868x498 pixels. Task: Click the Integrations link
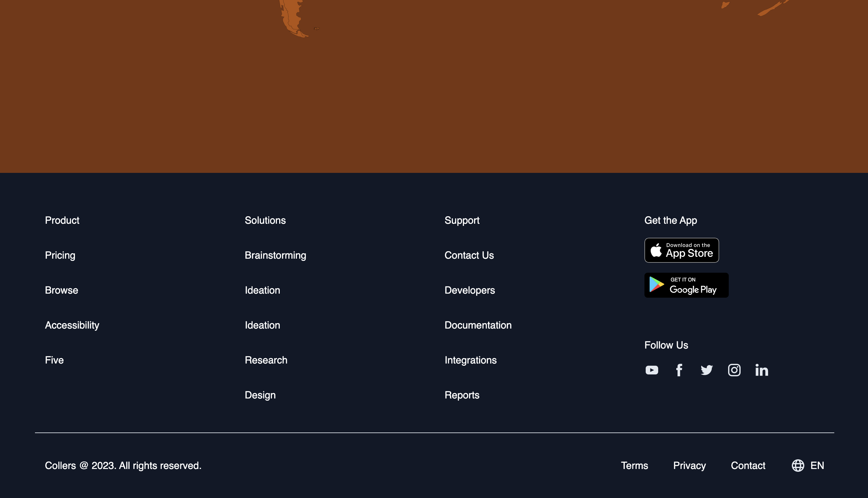coord(471,360)
